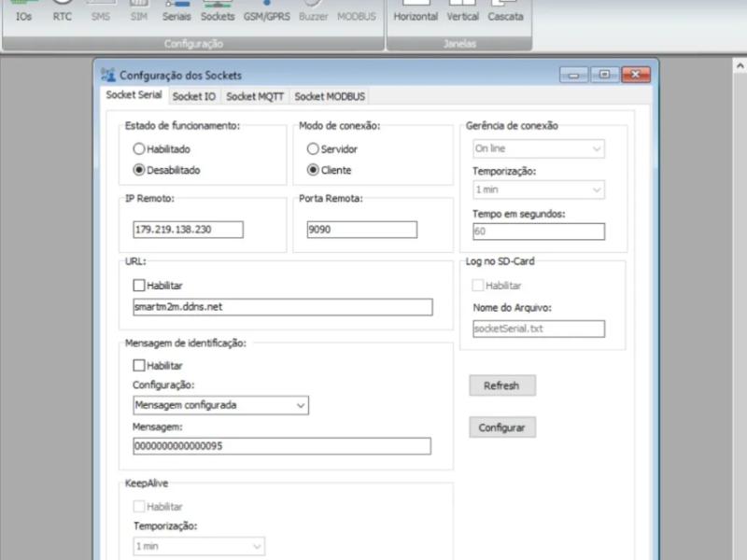Open Sockets configuration from the toolbar
The width and height of the screenshot is (747, 560).
coord(218,10)
